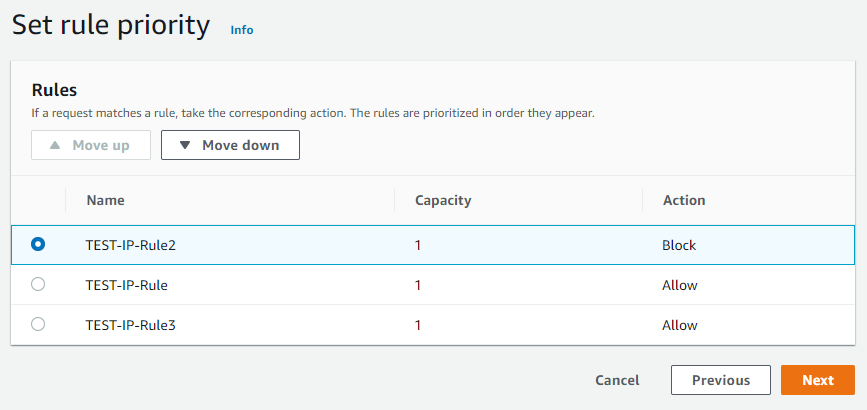The width and height of the screenshot is (867, 410).
Task: Click the Capacity column header
Action: click(443, 200)
